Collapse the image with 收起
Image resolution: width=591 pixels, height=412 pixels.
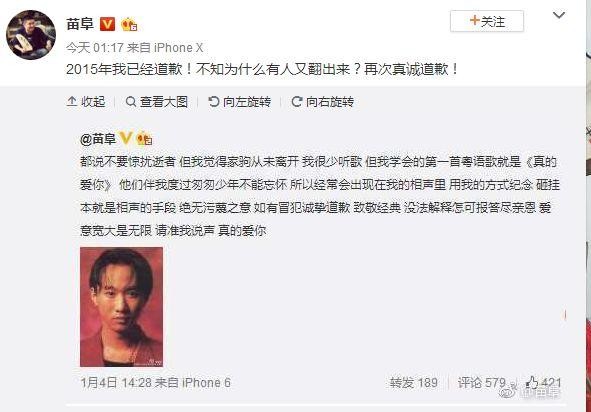86,102
